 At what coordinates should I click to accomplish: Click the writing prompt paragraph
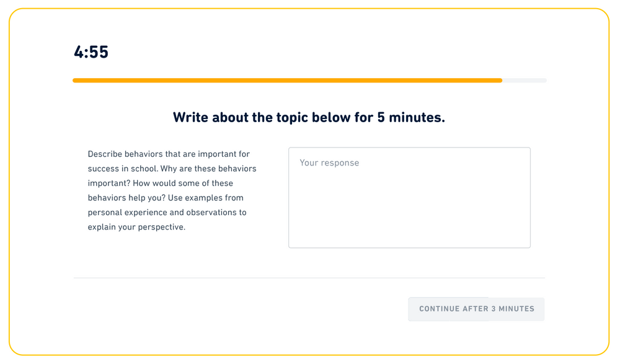coord(172,190)
